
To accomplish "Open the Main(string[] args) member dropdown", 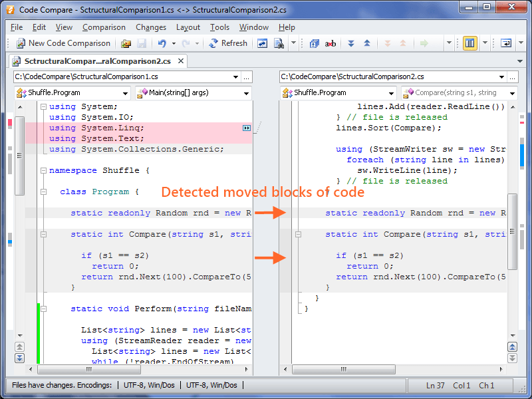I will (248, 92).
